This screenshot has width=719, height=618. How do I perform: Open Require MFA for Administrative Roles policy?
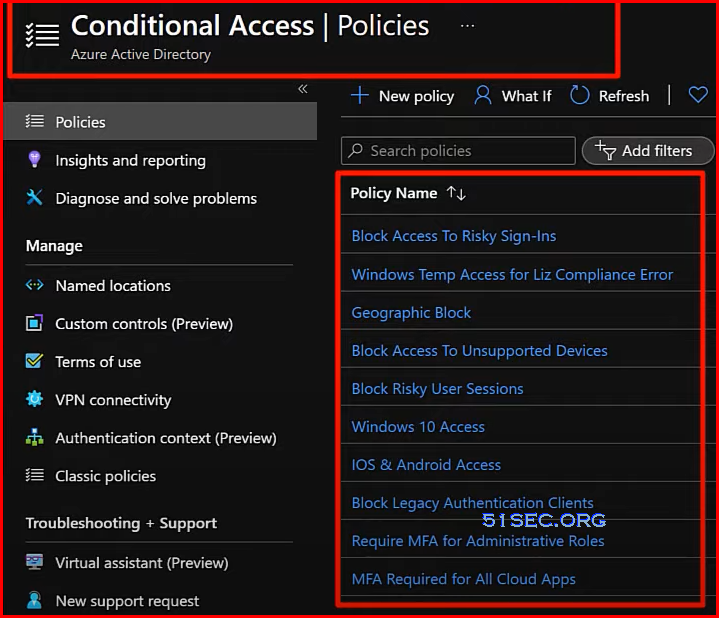click(x=478, y=541)
